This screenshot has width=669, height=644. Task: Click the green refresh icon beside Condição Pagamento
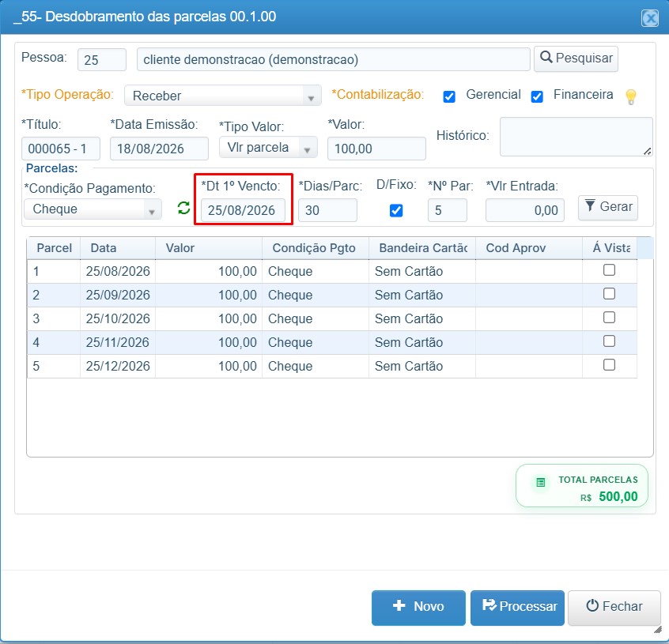click(184, 208)
